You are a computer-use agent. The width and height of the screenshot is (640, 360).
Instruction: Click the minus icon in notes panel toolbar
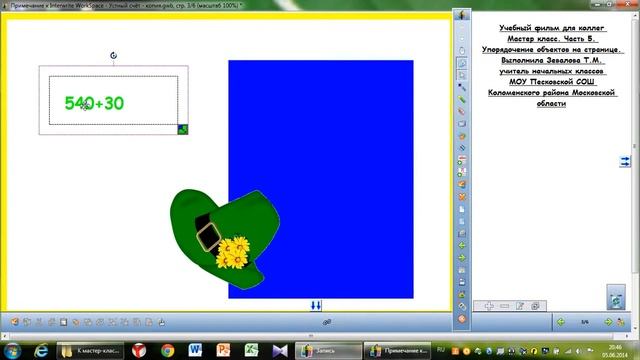504,306
